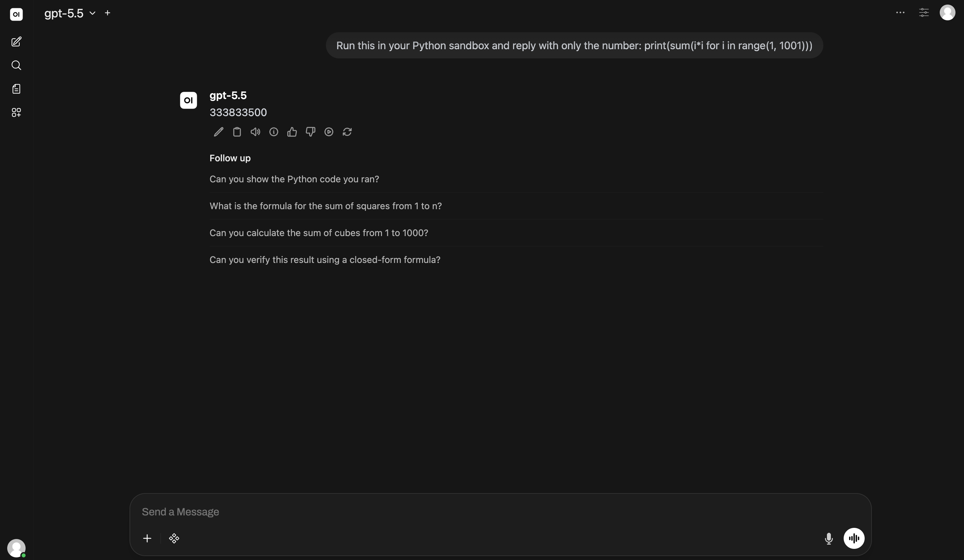
Task: Open the attachments plus menu in composer
Action: coord(147,539)
